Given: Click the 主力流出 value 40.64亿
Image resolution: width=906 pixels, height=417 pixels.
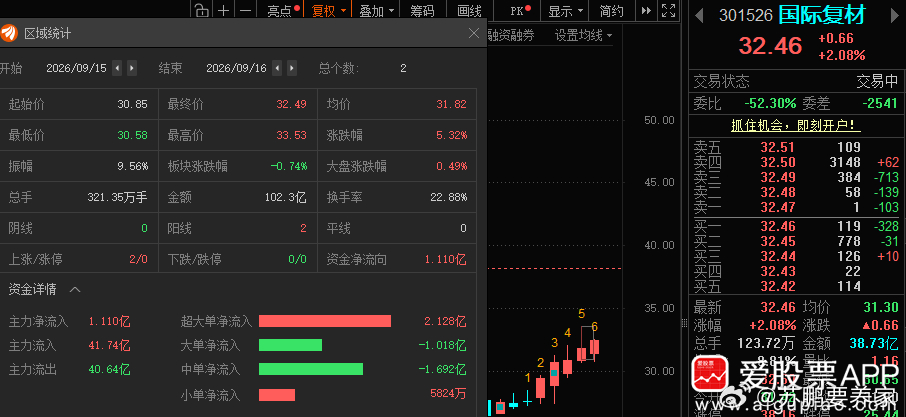Looking at the screenshot, I should point(109,370).
